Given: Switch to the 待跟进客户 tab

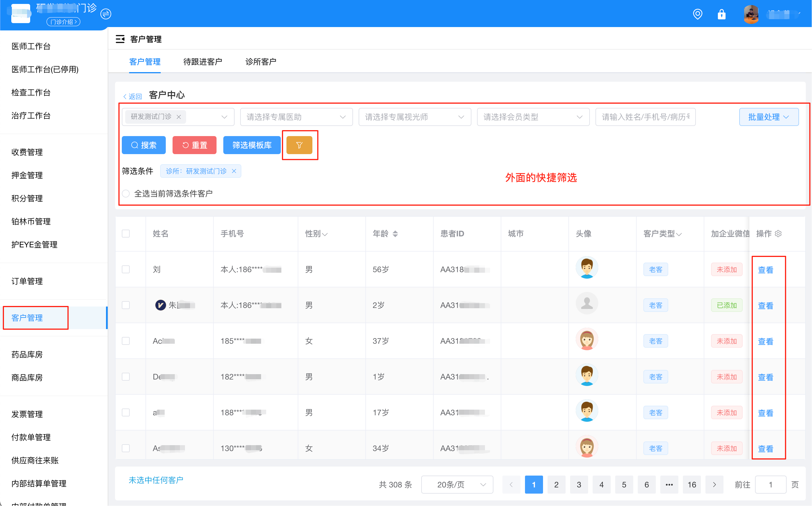Looking at the screenshot, I should click(x=203, y=62).
